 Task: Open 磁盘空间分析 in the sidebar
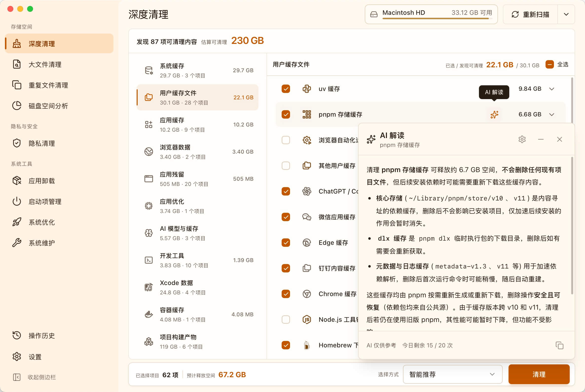coord(59,106)
